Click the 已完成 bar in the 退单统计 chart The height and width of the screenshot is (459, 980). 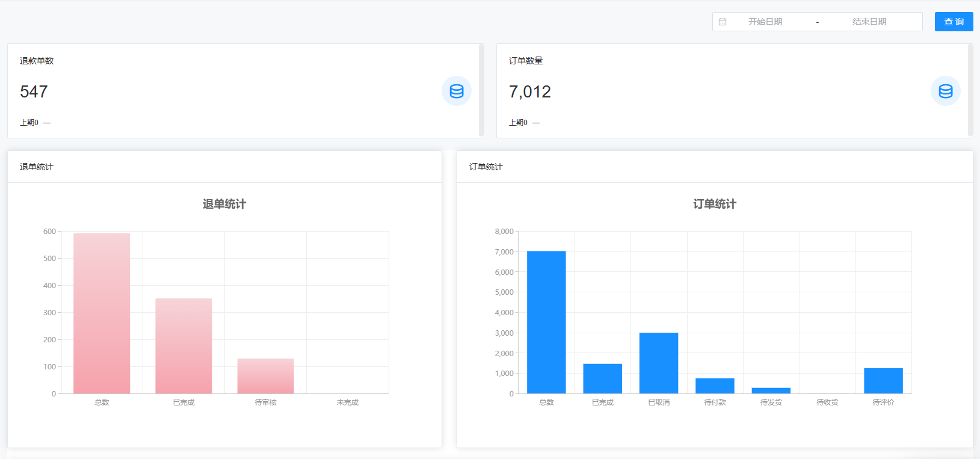pos(183,346)
